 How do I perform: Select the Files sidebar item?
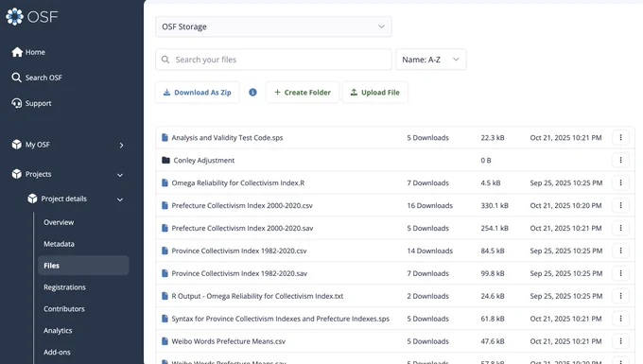(x=83, y=266)
